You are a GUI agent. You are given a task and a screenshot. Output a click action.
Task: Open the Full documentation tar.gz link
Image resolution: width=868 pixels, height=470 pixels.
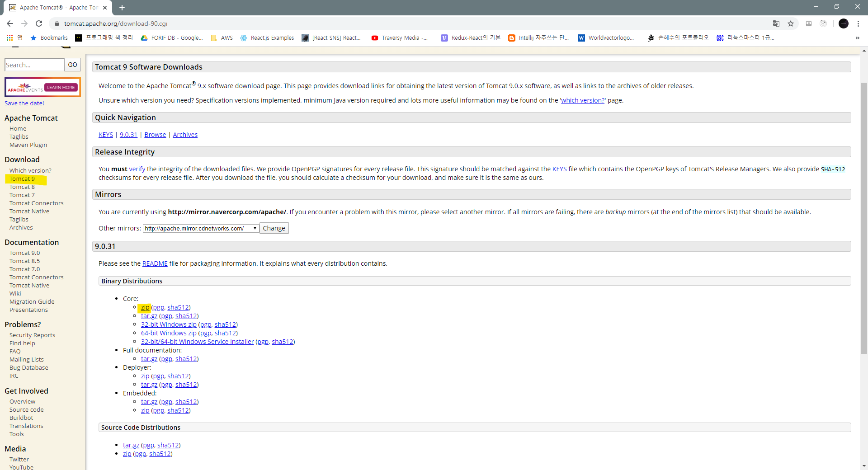coord(149,359)
